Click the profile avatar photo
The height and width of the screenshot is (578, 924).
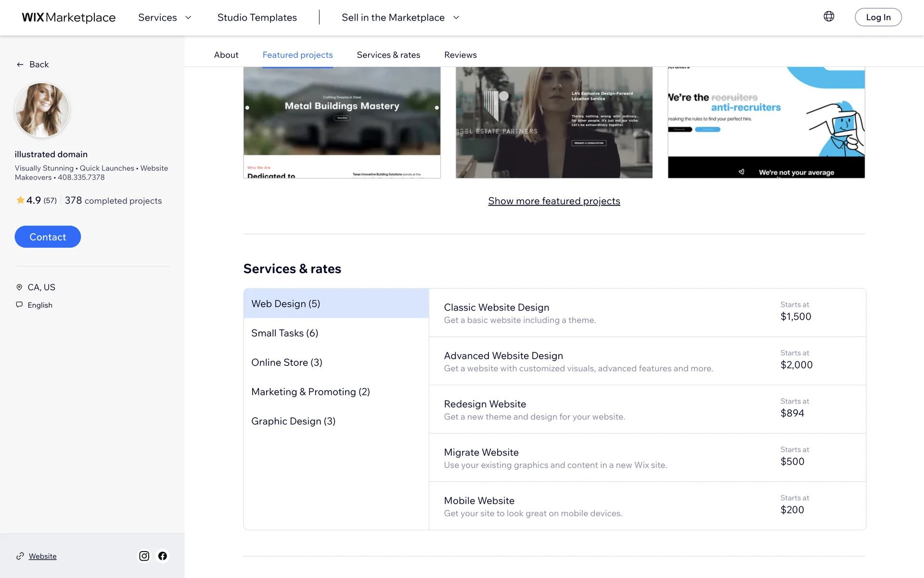pyautogui.click(x=42, y=110)
